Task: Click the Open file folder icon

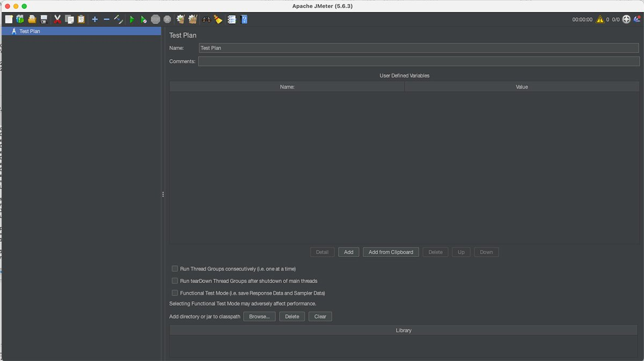Action: 32,19
